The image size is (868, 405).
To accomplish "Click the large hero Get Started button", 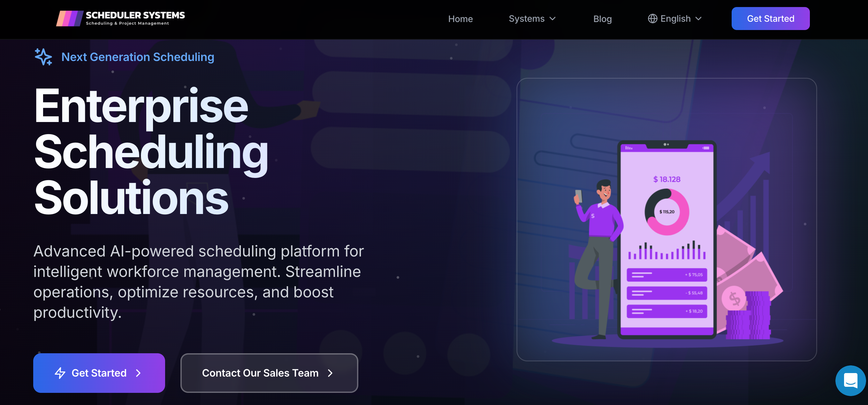I will [99, 373].
